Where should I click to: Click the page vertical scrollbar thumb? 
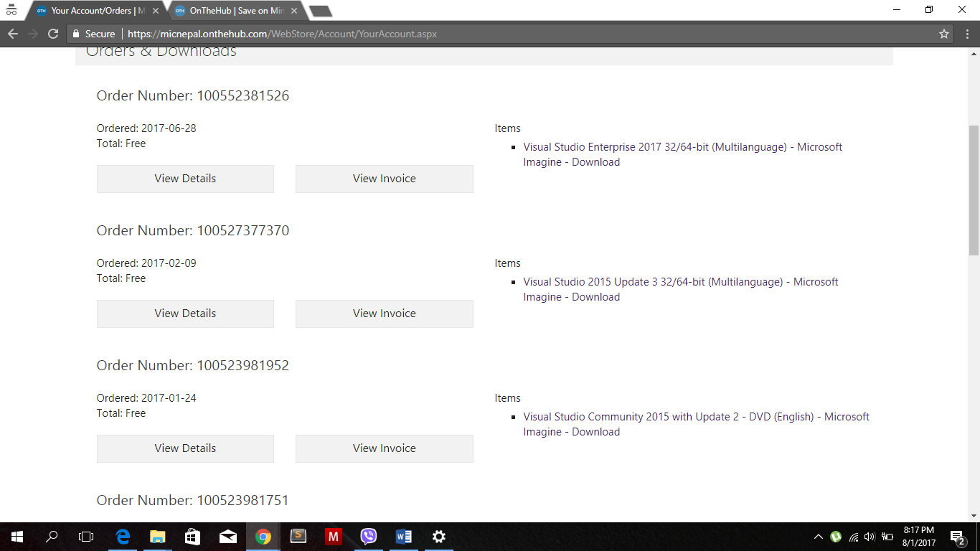974,190
